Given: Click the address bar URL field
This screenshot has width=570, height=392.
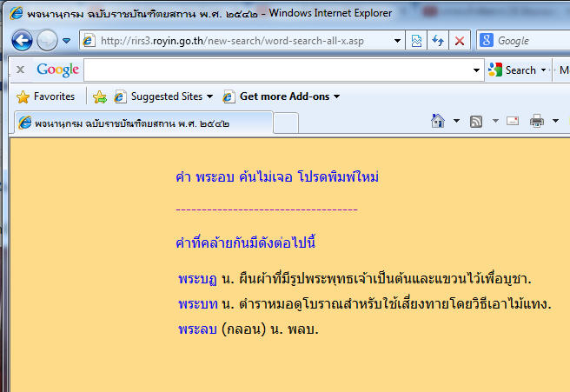Looking at the screenshot, I should point(233,41).
